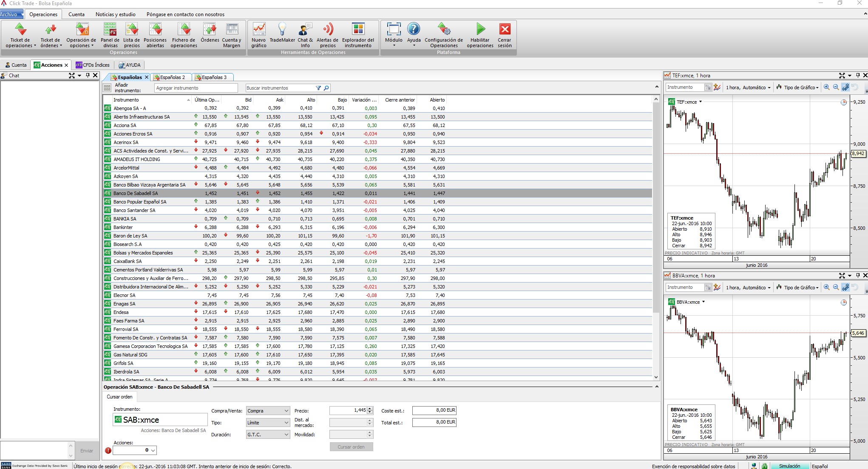The height and width of the screenshot is (469, 868).
Task: Click the search magnifier in Buscar instrumentos
Action: pos(326,88)
